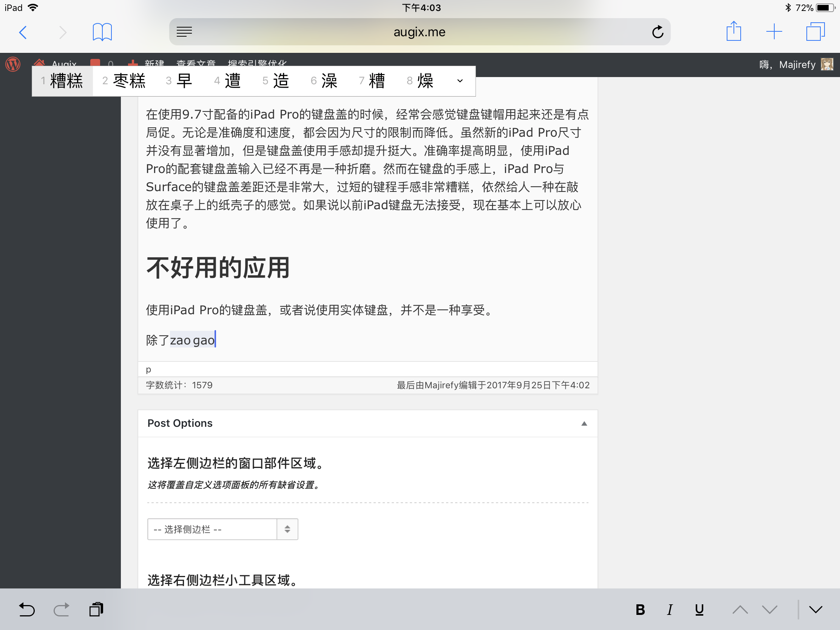Open the comments bubble in admin bar
The height and width of the screenshot is (630, 840).
[x=102, y=63]
